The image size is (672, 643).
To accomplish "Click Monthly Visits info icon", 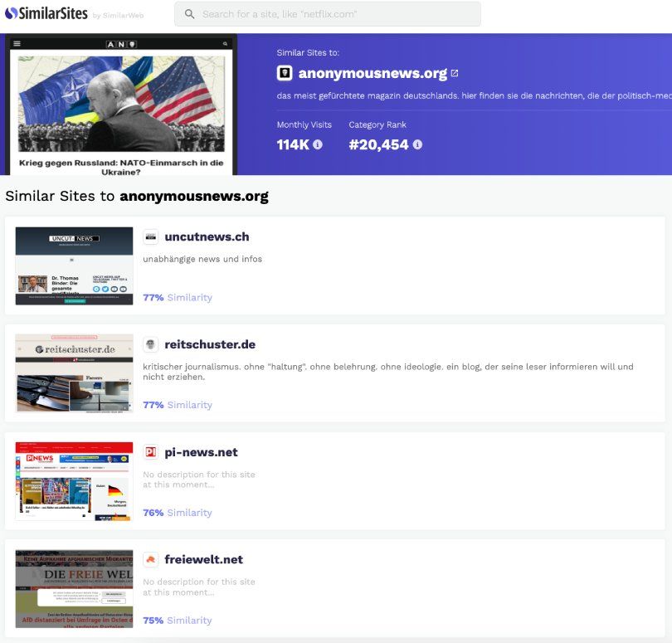I will (x=318, y=144).
